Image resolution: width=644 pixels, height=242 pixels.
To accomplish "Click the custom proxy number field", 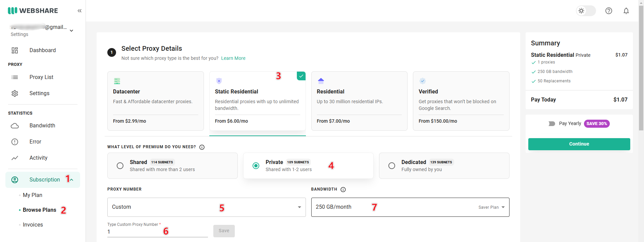I will click(x=157, y=232).
